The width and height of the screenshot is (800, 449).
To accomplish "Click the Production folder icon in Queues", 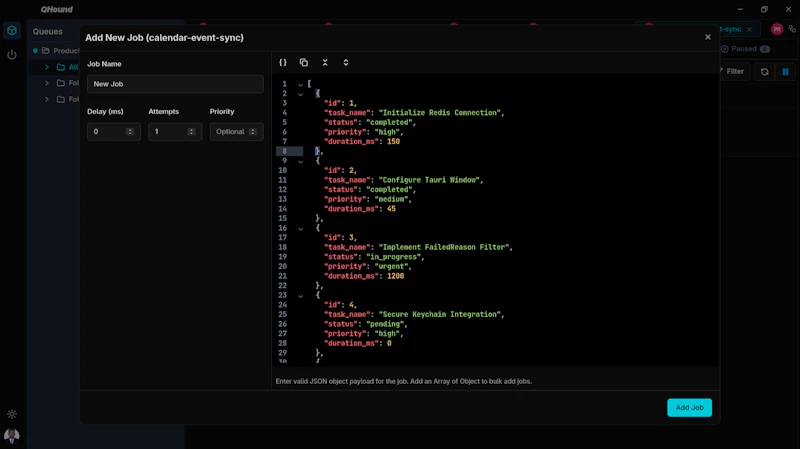I will [46, 51].
